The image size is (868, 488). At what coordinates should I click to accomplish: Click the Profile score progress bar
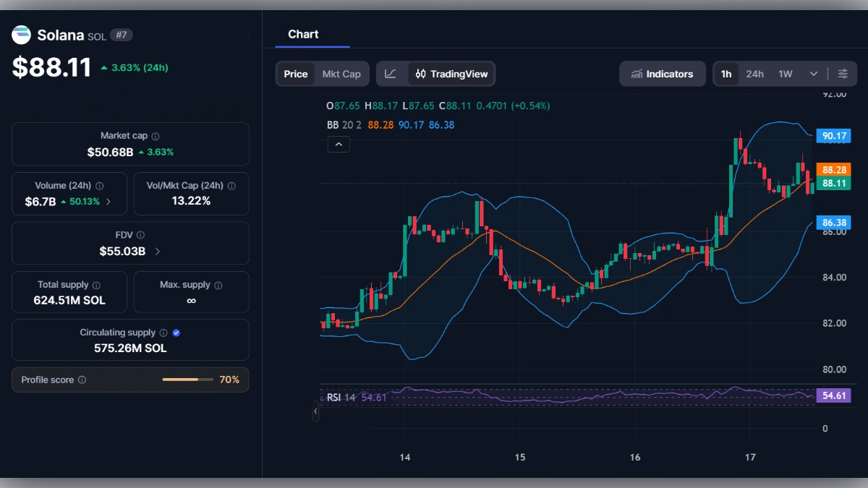pos(188,379)
